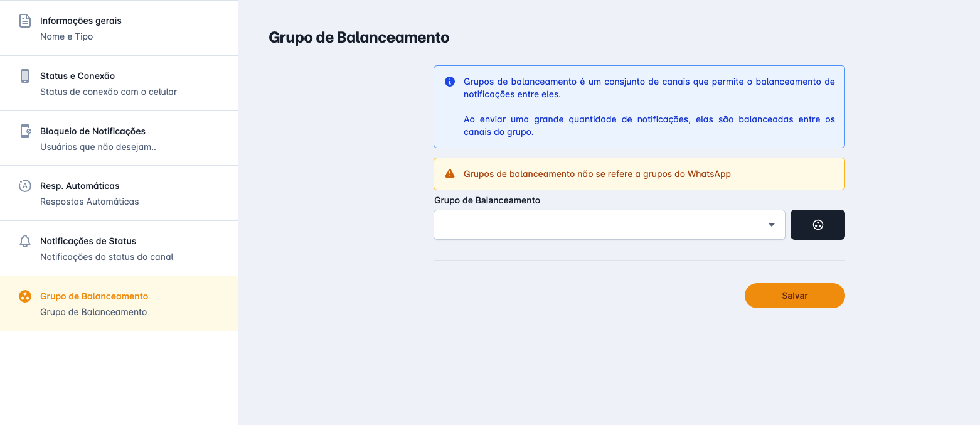This screenshot has height=425, width=980.
Task: Click the orange warning triangle icon
Action: 449,174
